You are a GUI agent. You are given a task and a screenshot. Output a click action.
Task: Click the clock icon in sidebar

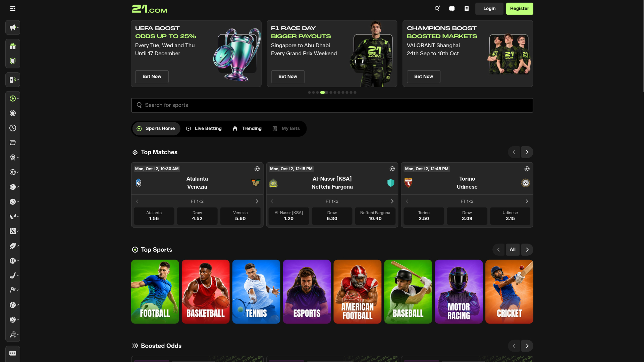click(13, 128)
